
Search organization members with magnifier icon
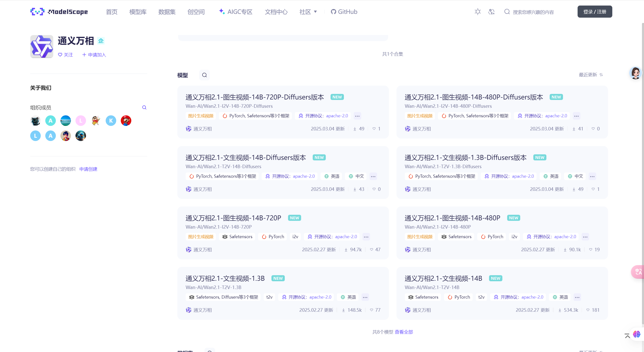pyautogui.click(x=144, y=108)
